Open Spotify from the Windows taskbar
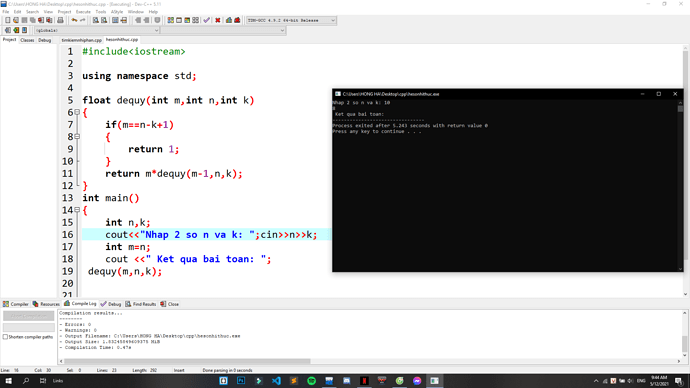This screenshot has width=690, height=388. tap(312, 381)
